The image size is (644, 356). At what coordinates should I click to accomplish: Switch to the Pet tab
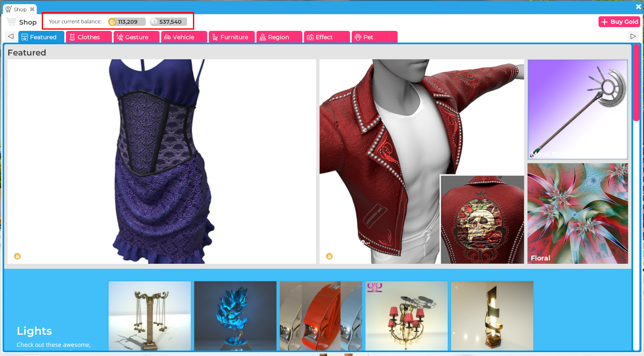(374, 37)
